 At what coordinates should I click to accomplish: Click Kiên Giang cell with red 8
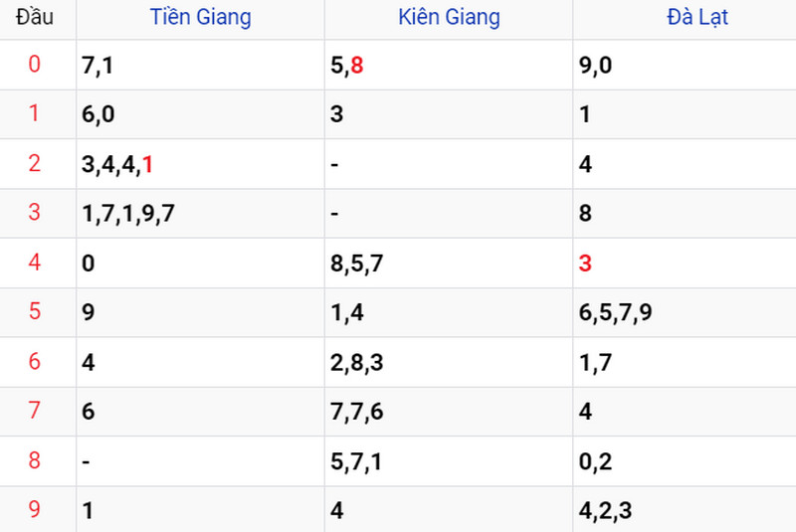click(449, 65)
